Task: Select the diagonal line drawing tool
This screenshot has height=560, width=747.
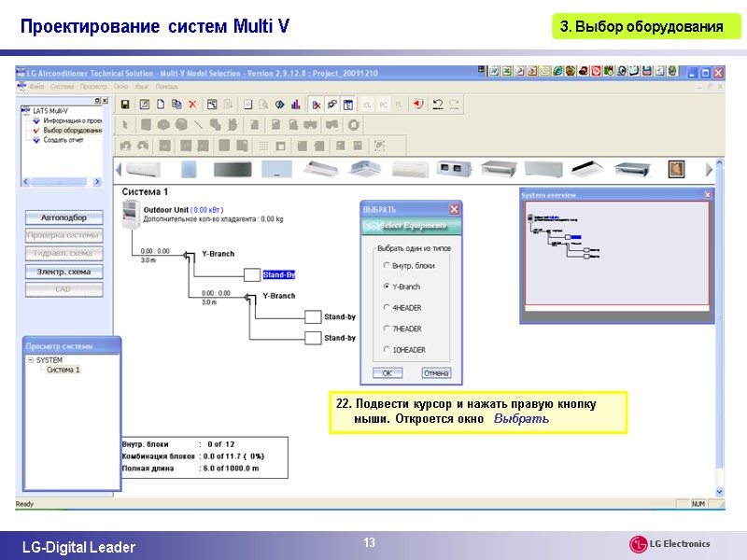Action: point(198,125)
